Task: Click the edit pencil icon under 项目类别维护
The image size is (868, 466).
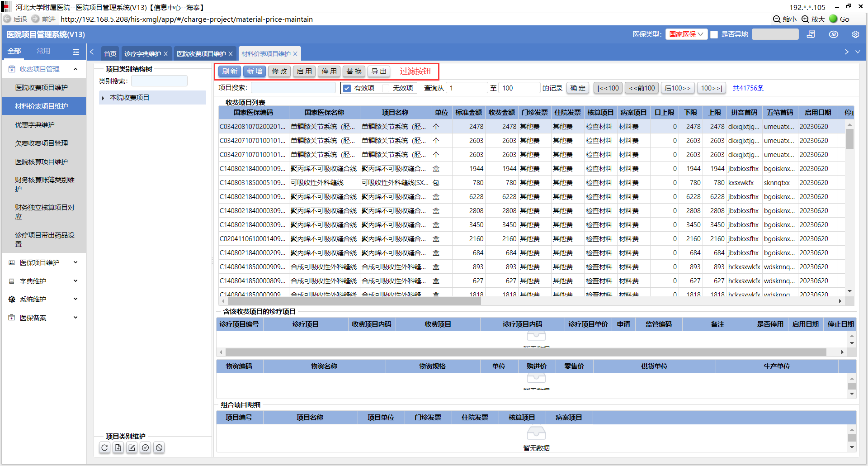Action: pos(132,447)
